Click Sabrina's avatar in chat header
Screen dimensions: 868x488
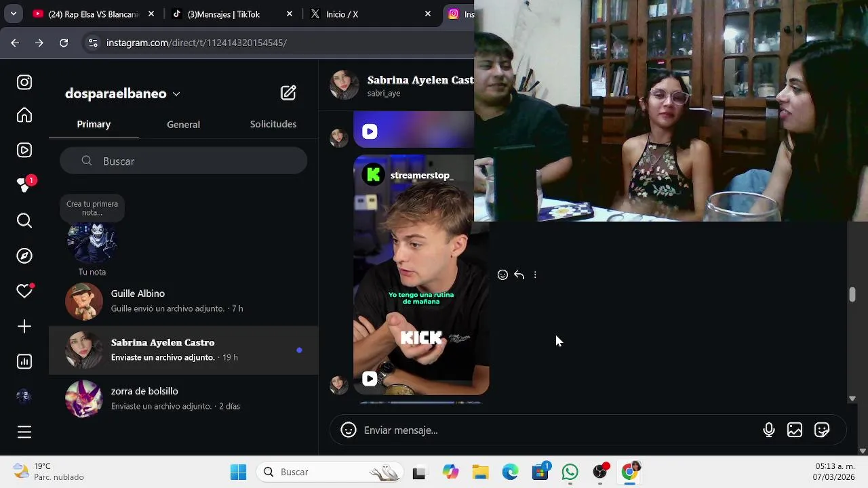pyautogui.click(x=344, y=85)
